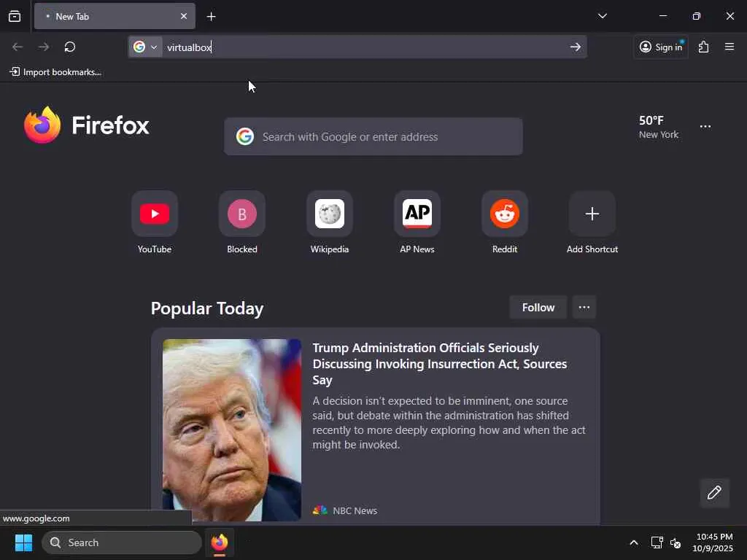Open the weather widget showing 50°F

[659, 127]
